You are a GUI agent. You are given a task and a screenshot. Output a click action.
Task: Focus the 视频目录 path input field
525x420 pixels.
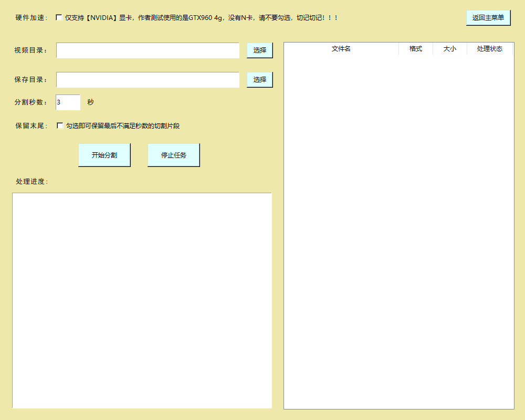(x=148, y=50)
